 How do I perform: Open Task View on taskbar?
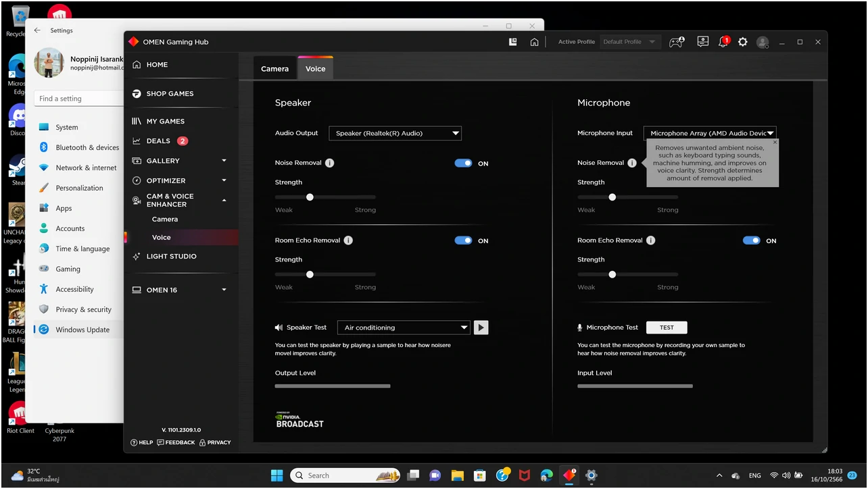tap(413, 475)
